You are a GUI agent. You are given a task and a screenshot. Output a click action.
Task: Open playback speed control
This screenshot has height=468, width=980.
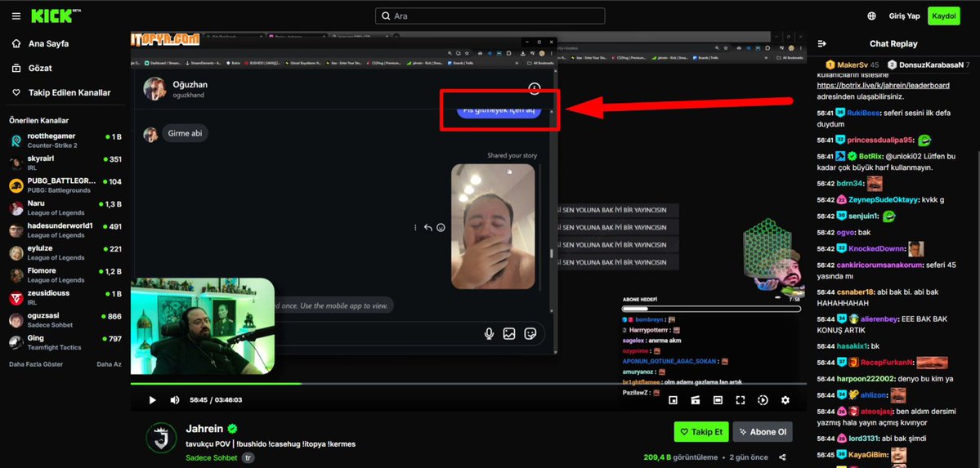point(763,400)
